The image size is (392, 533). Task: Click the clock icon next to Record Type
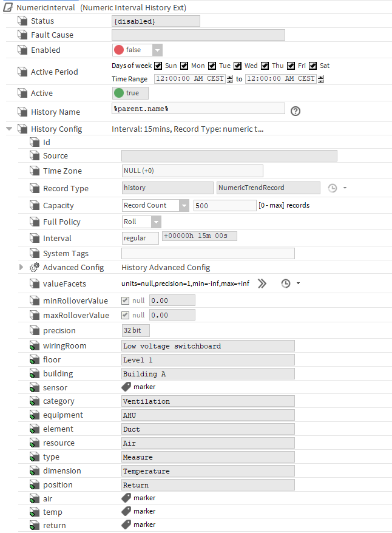tap(332, 188)
